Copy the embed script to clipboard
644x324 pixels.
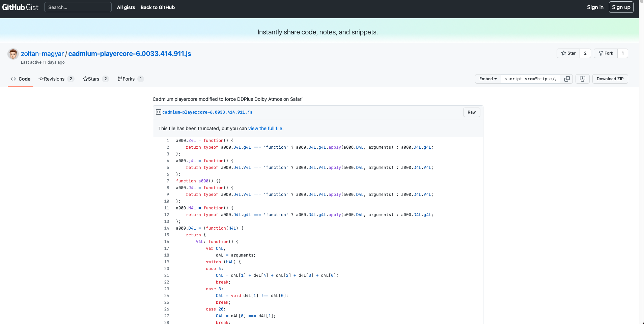click(x=567, y=79)
